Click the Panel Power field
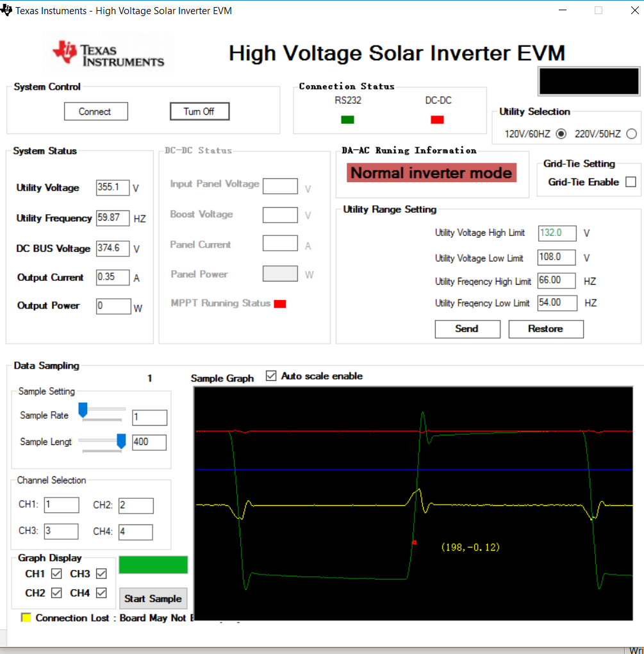644x654 pixels. [x=280, y=274]
